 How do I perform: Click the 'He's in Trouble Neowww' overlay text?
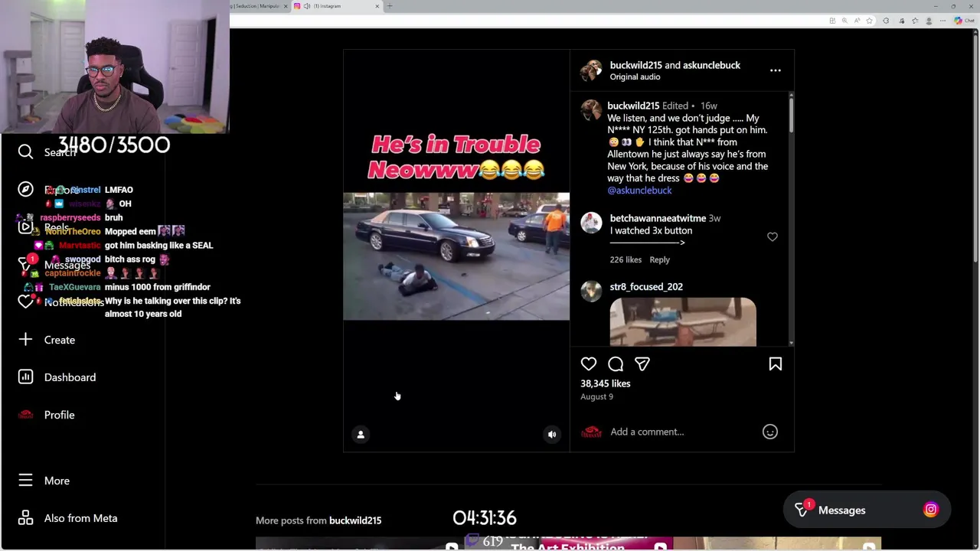tap(456, 157)
